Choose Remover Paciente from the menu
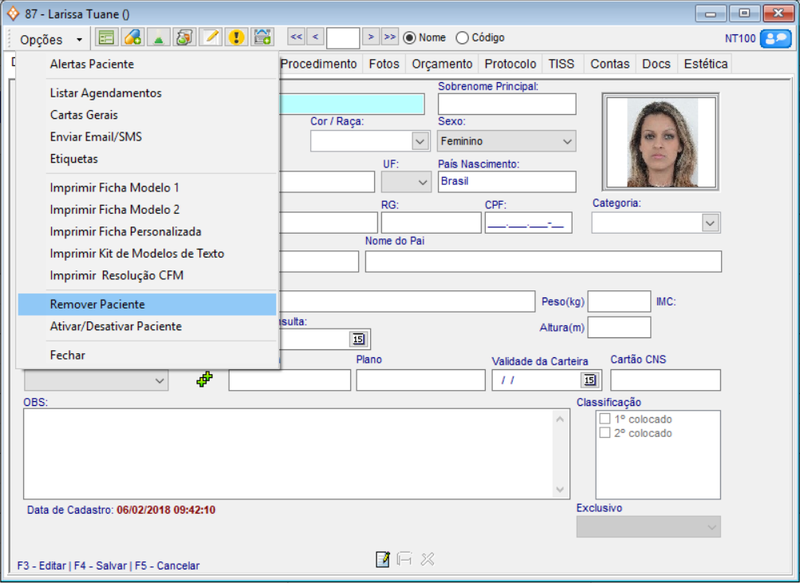The width and height of the screenshot is (800, 583). (x=97, y=304)
